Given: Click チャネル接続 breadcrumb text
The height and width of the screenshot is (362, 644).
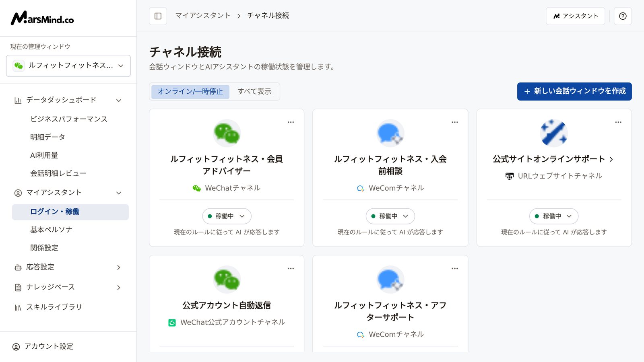Looking at the screenshot, I should click(x=268, y=16).
